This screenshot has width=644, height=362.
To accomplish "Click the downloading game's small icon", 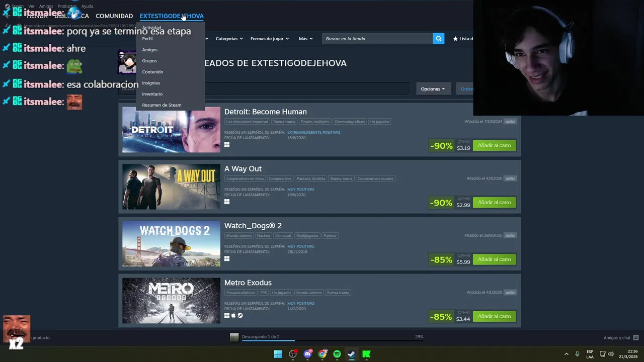I will pyautogui.click(x=234, y=337).
